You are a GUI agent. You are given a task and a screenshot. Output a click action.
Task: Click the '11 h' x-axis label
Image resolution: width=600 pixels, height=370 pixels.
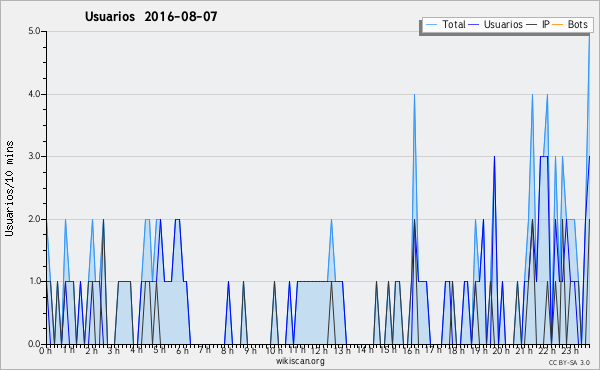(297, 350)
